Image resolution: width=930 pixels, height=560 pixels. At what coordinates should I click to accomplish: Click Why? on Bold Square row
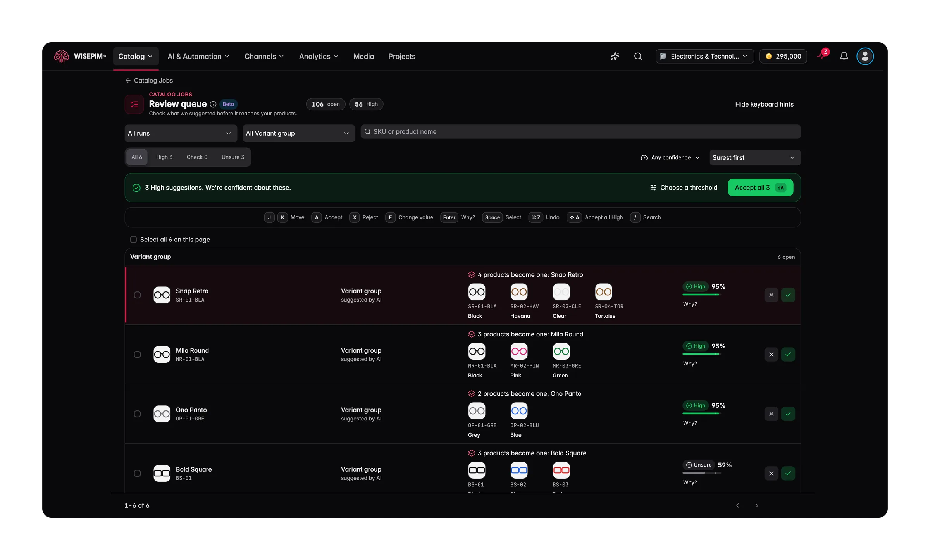pos(690,482)
